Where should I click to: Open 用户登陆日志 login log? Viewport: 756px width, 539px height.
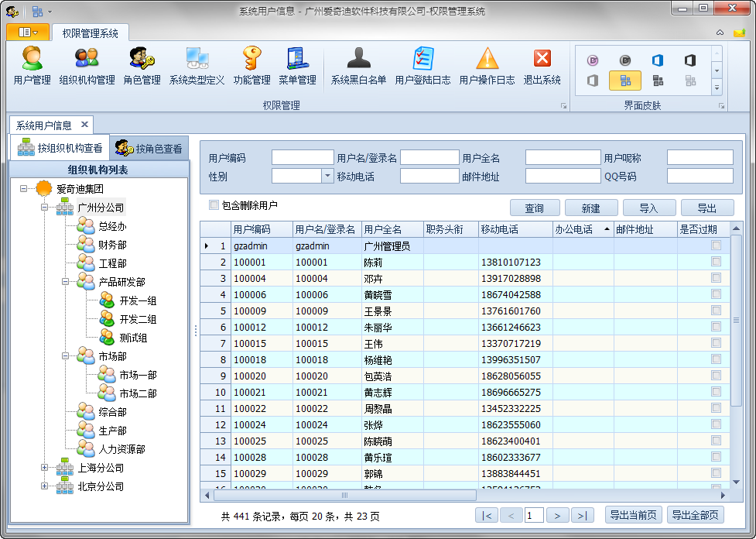tap(422, 66)
